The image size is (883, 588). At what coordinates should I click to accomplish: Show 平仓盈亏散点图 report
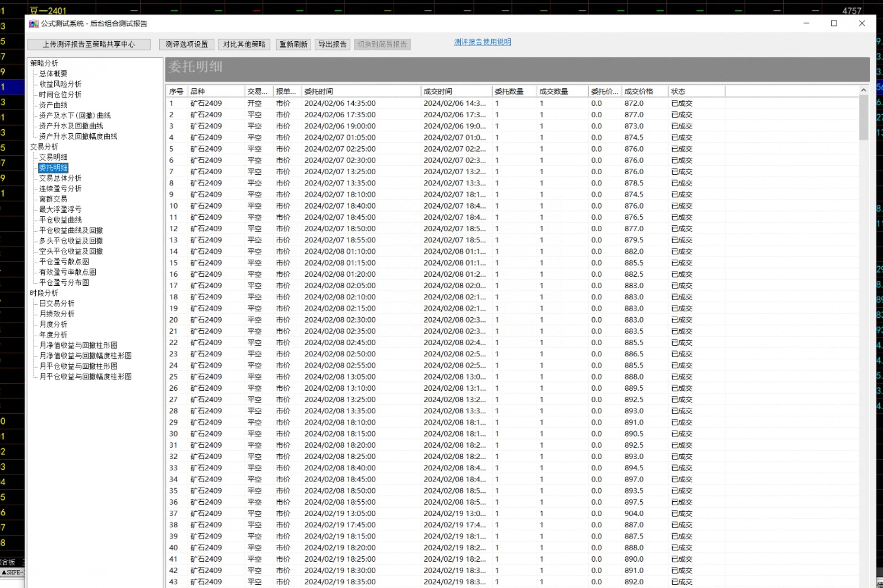click(x=64, y=262)
